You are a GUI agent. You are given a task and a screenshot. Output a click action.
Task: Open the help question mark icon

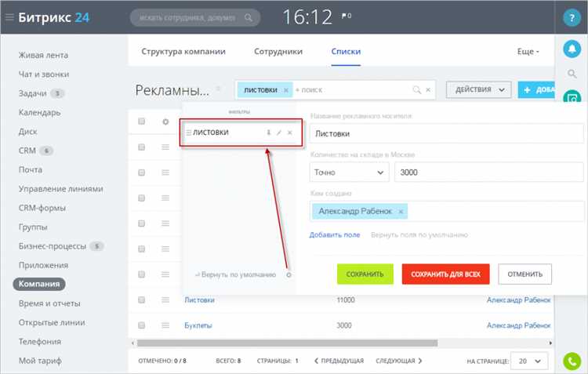pos(572,17)
